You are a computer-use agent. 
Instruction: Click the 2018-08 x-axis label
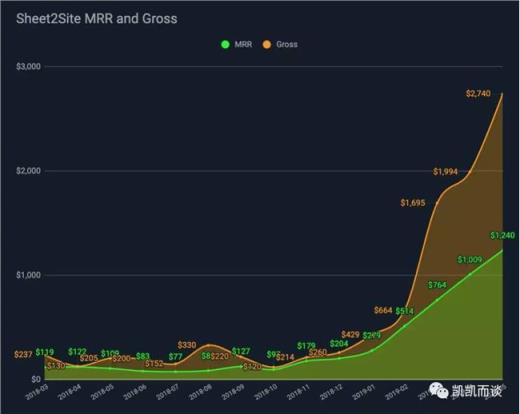coord(200,392)
